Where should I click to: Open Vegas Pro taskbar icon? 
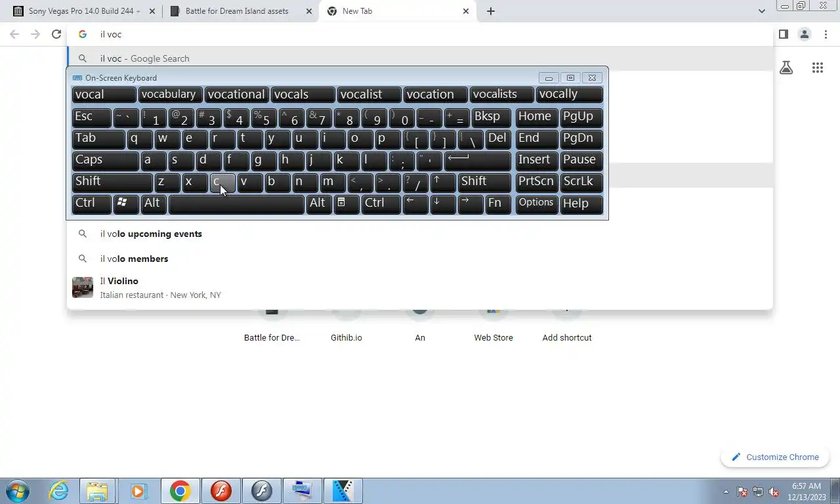click(x=343, y=491)
